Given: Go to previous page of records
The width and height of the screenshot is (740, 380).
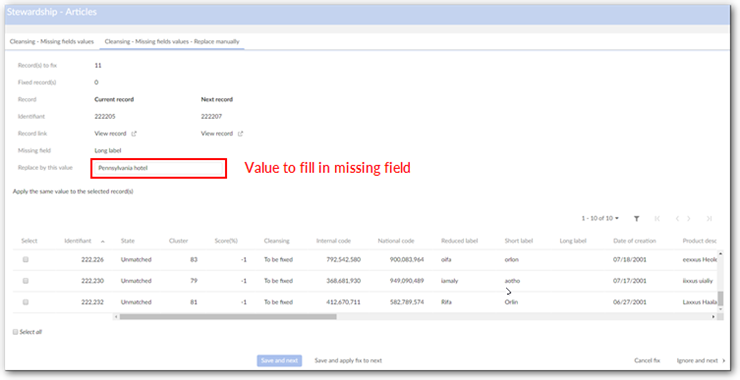Looking at the screenshot, I should (677, 219).
